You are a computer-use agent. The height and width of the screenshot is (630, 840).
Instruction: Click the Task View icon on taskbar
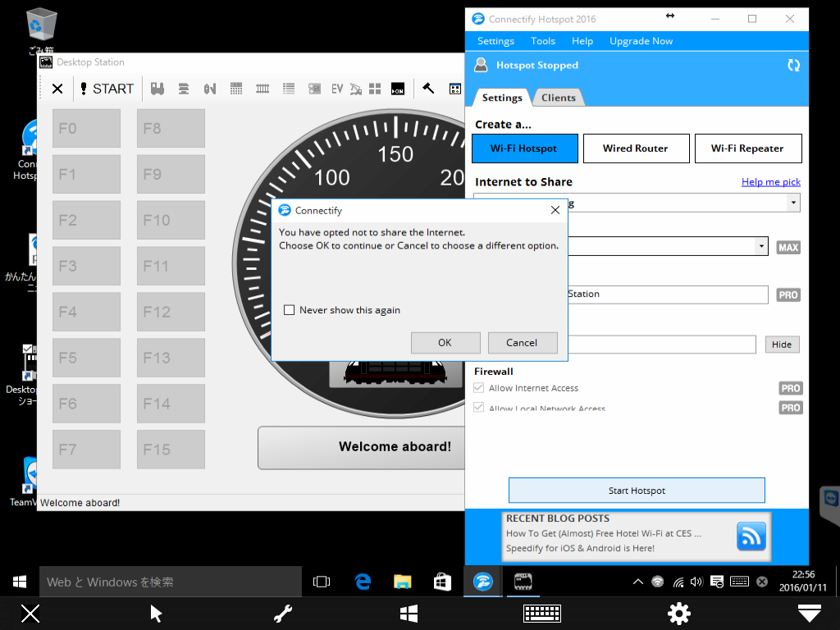coord(322,582)
